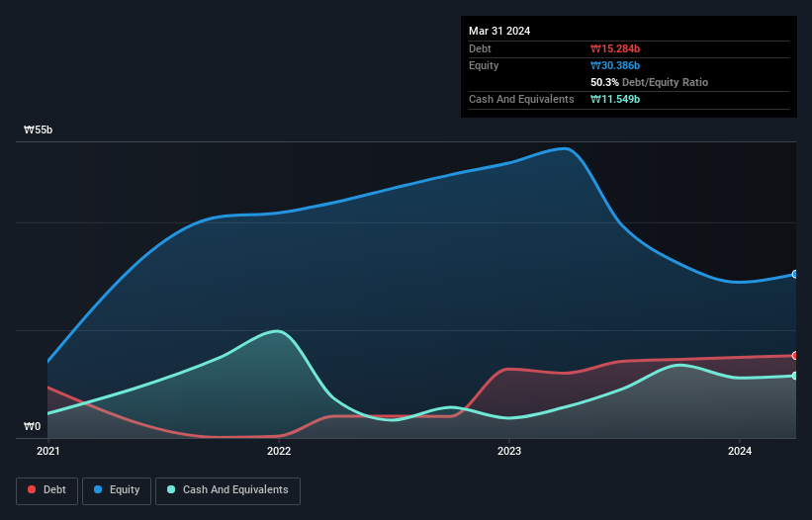Screen dimensions: 812x520
Task: Click the Equity label in tooltip
Action: tap(484, 65)
